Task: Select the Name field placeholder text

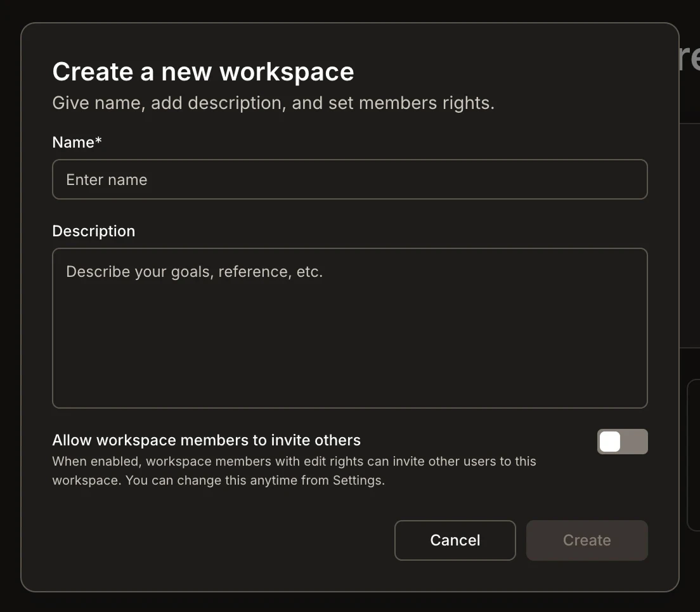Action: [106, 179]
